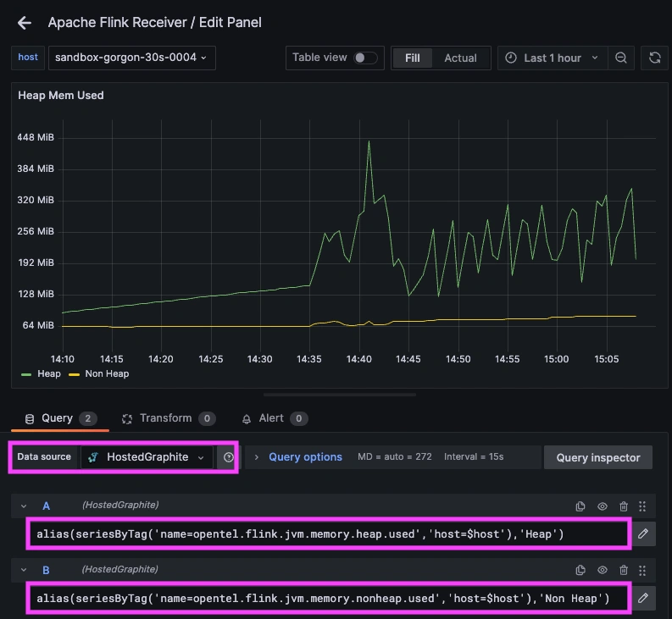Toggle edit mode for query B with pencil
Screen dimensions: 672x619
pyautogui.click(x=643, y=598)
